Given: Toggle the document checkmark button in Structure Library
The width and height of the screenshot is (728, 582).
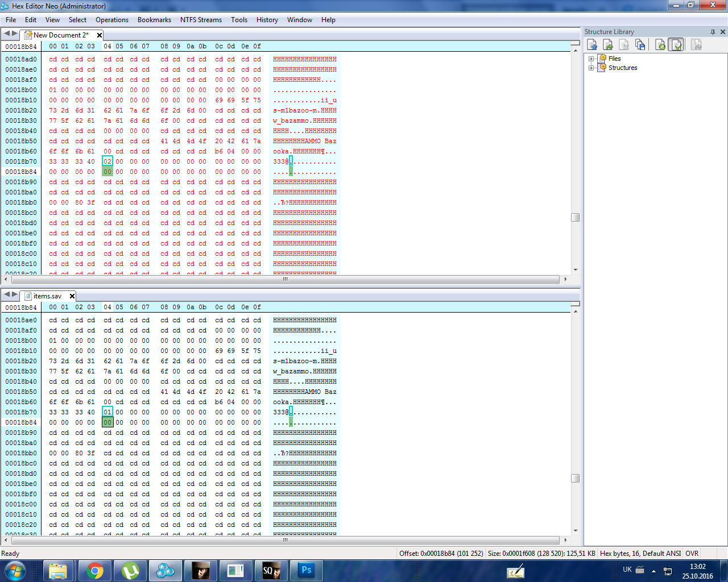Looking at the screenshot, I should 676,45.
